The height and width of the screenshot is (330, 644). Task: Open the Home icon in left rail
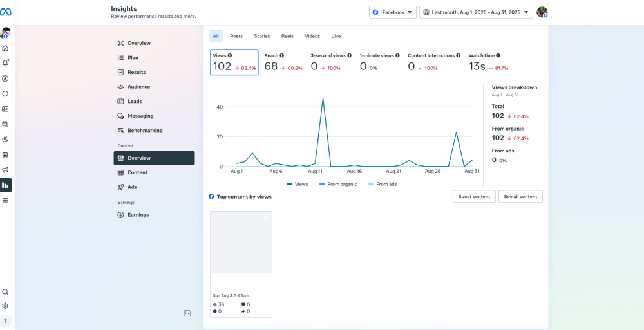pos(5,48)
